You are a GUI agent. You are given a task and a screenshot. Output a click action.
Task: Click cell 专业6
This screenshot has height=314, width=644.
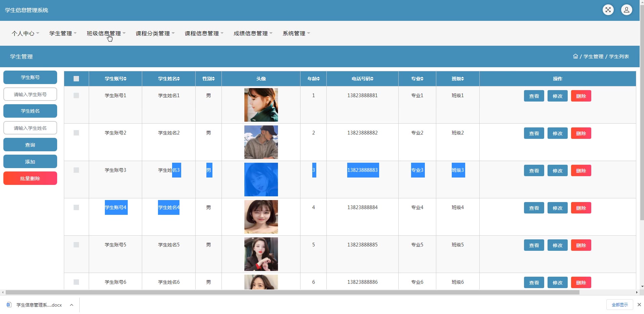coord(417,282)
